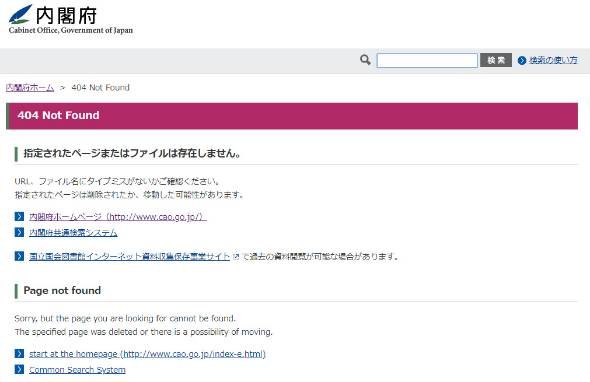Image resolution: width=590 pixels, height=382 pixels.
Task: Click the Cabinet Office leaf logo
Action: click(20, 14)
